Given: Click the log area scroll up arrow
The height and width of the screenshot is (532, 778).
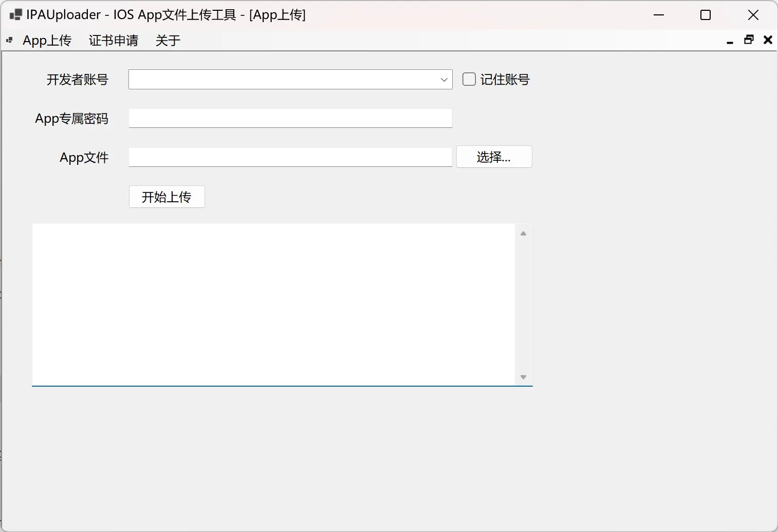Looking at the screenshot, I should pyautogui.click(x=523, y=234).
